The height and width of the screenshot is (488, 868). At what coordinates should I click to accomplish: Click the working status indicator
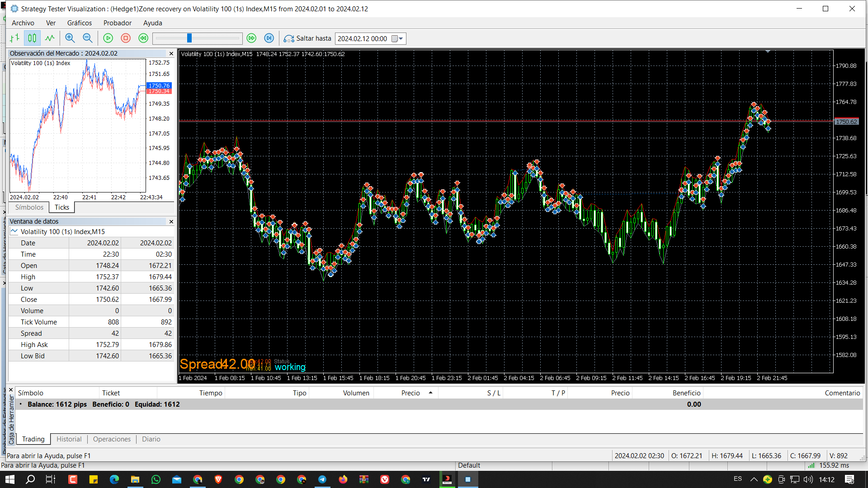point(290,367)
